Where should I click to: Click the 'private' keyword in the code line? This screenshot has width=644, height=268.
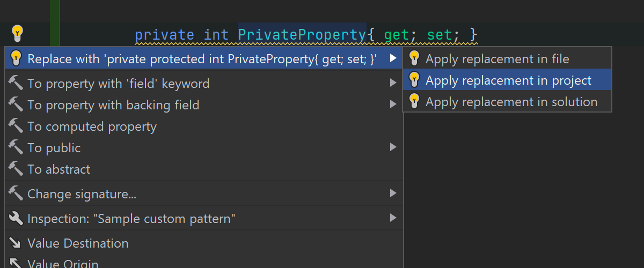164,35
